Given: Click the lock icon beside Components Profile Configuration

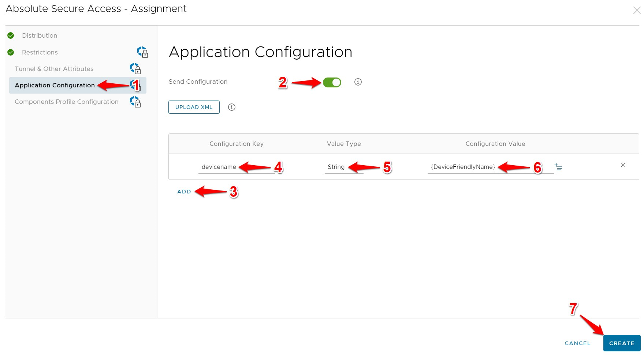Looking at the screenshot, I should [x=135, y=102].
